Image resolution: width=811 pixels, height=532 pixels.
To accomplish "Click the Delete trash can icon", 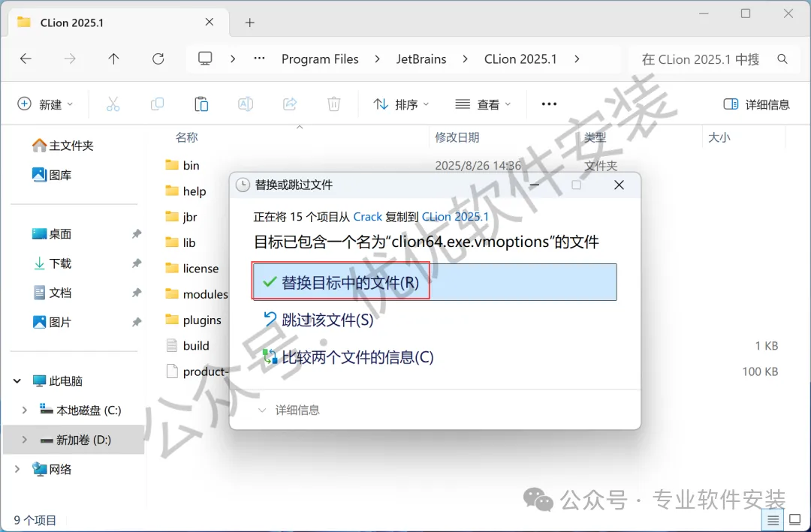I will pos(334,104).
